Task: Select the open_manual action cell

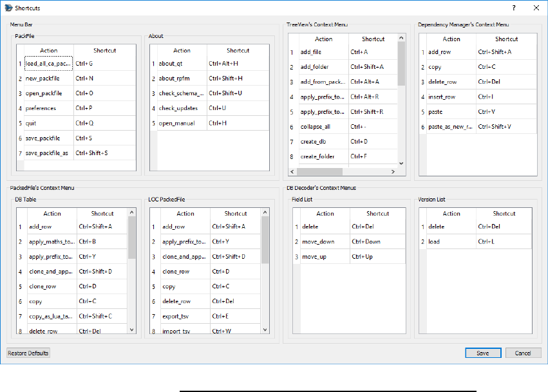Action: click(182, 123)
